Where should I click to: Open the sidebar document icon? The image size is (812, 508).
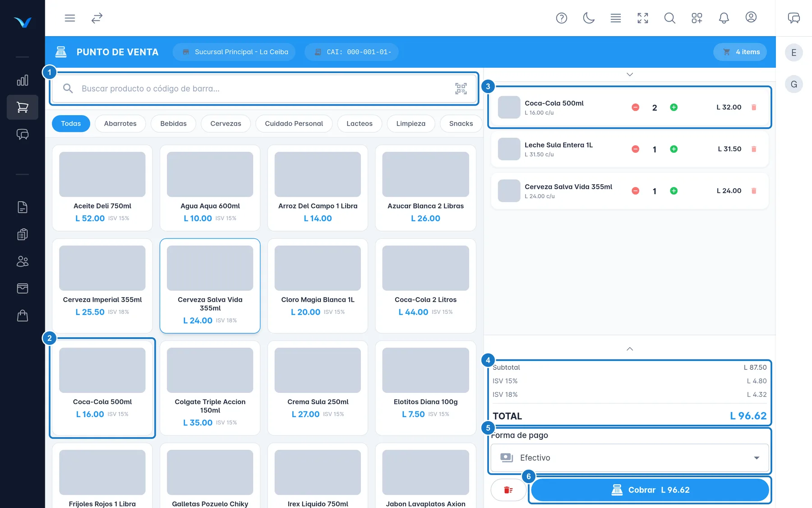[x=23, y=207]
